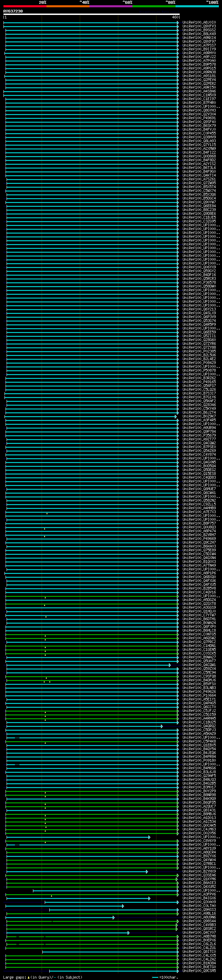Open hit UniRef100_A3FPV6
222x980 pixels.
click(x=199, y=894)
